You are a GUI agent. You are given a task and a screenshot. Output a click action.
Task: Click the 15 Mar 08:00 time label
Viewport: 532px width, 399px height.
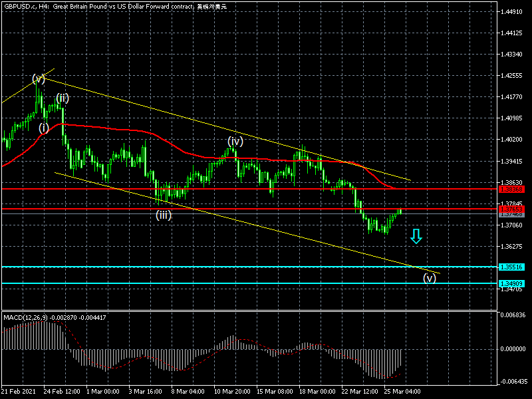(x=275, y=391)
